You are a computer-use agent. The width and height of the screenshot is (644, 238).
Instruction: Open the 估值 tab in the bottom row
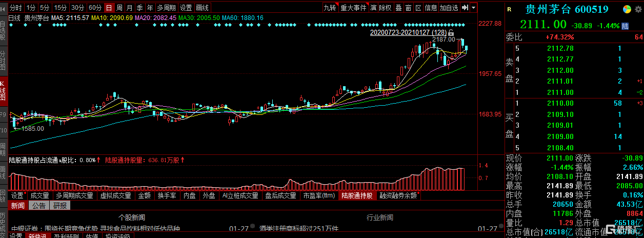[92, 235]
